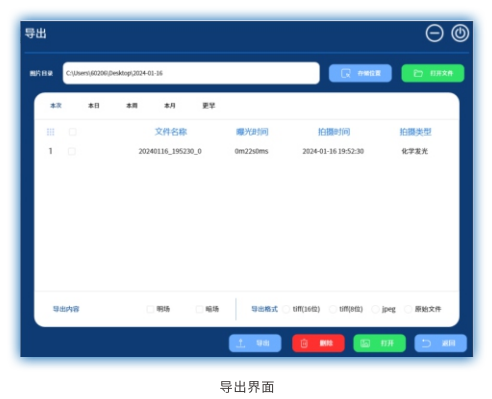Image resolution: width=492 pixels, height=399 pixels.
Task: Click the 存储位置 storage location button
Action: click(x=360, y=73)
